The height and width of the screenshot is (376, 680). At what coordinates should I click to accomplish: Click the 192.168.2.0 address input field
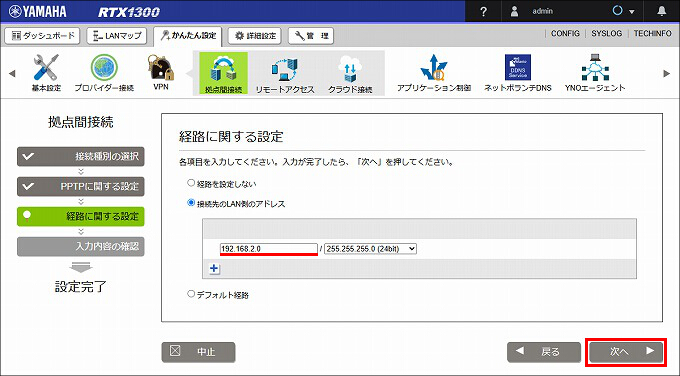[x=268, y=249]
